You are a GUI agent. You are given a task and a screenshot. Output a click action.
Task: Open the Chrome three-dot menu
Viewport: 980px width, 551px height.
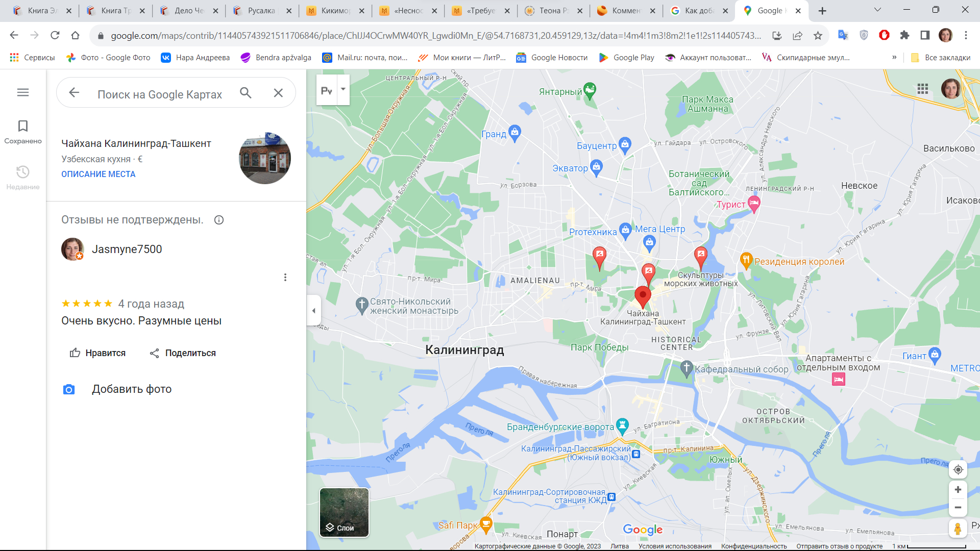tap(966, 35)
